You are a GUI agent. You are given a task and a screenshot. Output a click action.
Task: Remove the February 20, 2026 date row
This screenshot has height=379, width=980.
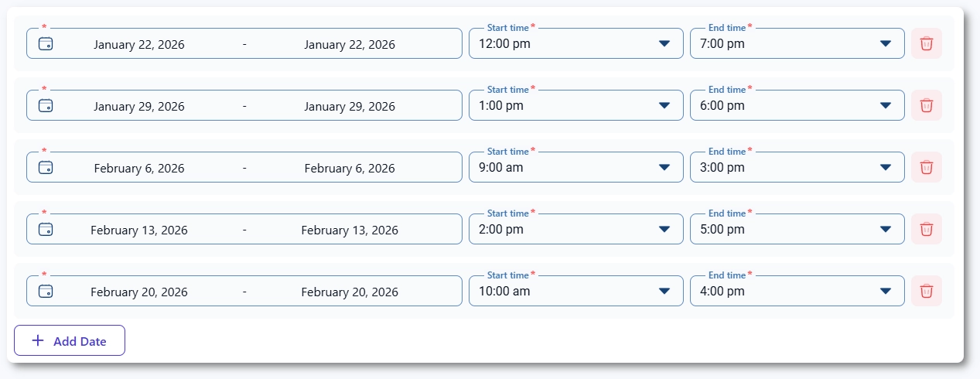tap(926, 292)
